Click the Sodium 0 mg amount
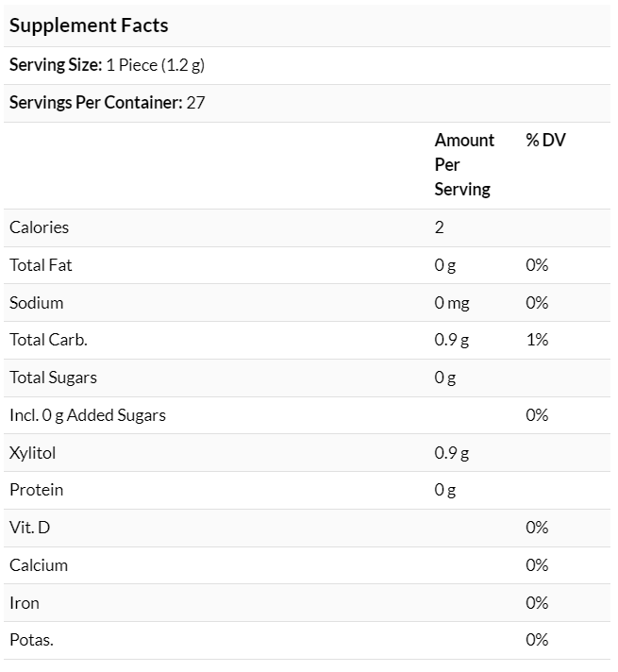618x672 pixels. point(452,303)
